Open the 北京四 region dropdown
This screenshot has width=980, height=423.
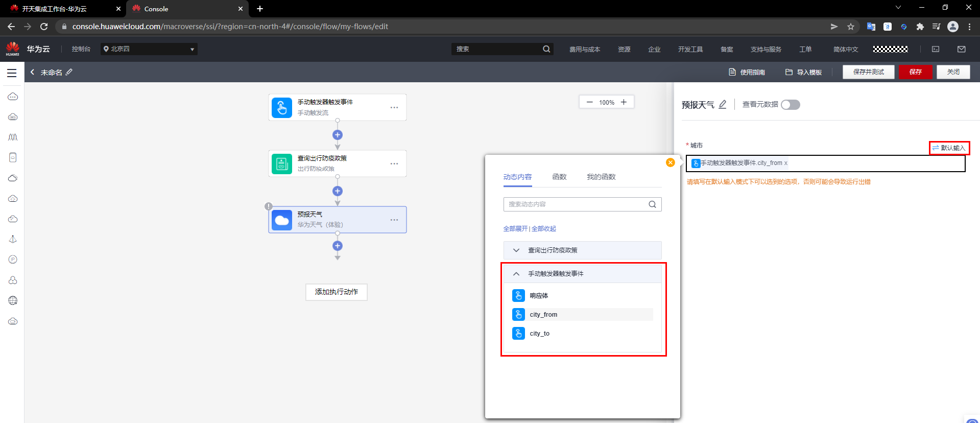pyautogui.click(x=149, y=49)
